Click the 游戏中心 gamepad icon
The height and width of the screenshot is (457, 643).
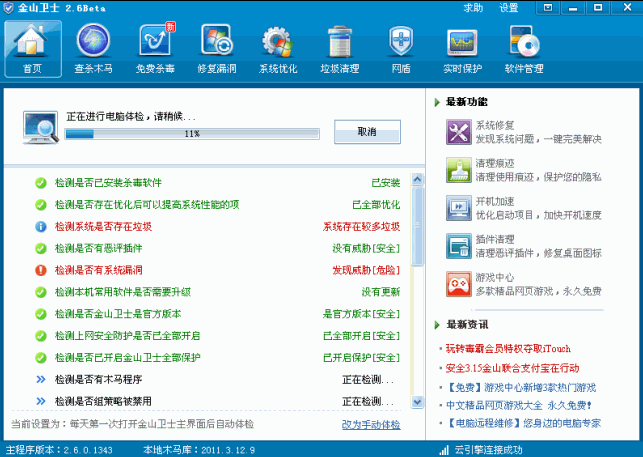pos(458,284)
